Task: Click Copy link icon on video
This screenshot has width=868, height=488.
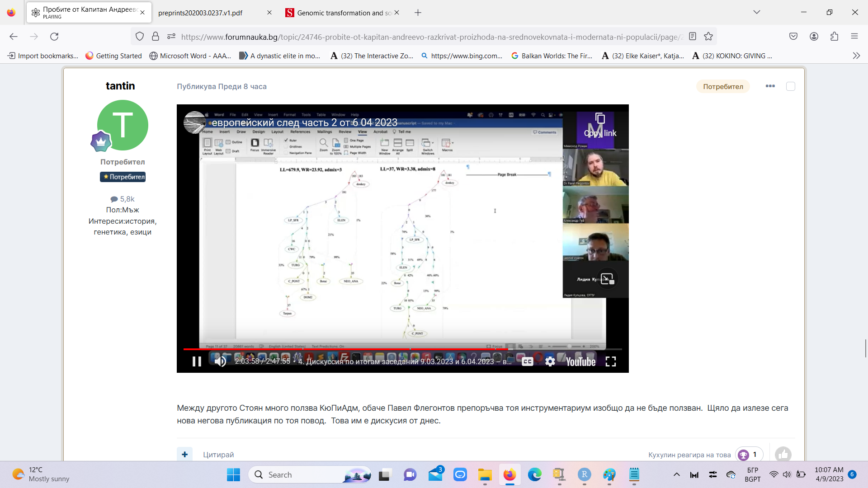Action: point(600,119)
